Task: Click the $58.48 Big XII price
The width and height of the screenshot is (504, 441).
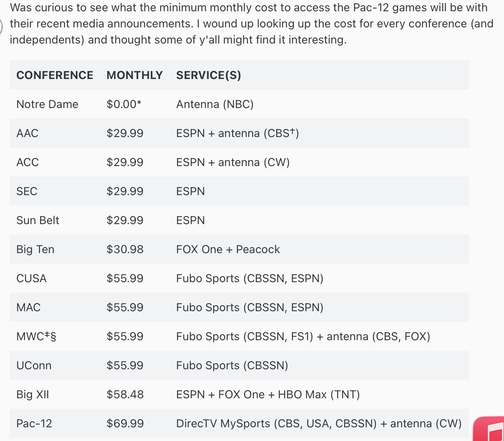Action: tap(125, 395)
